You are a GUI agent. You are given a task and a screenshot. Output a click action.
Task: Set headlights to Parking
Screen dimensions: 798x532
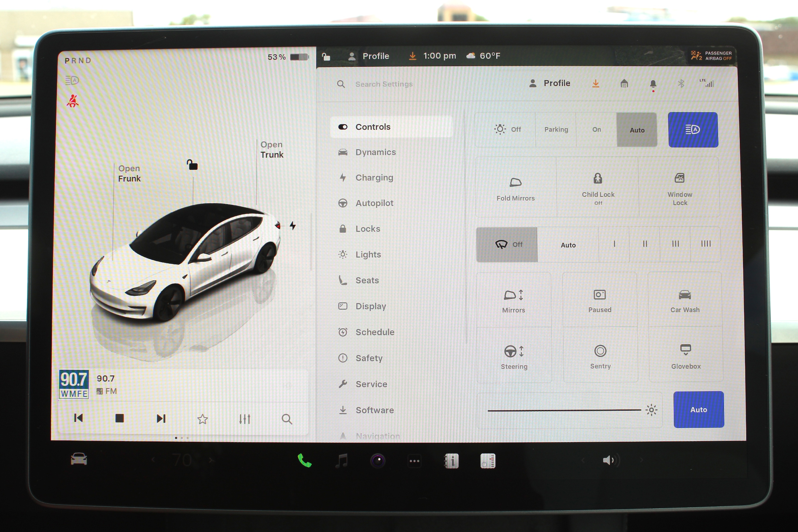[x=556, y=130]
